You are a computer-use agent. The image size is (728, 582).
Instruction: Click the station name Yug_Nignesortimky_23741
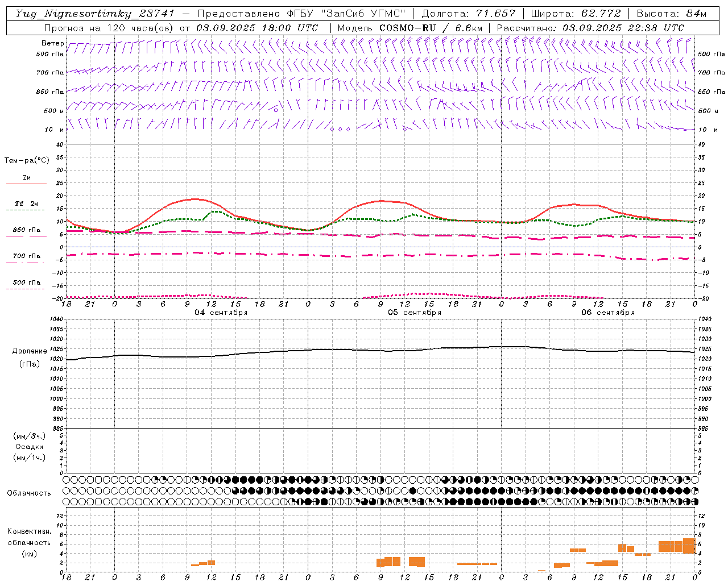(96, 14)
